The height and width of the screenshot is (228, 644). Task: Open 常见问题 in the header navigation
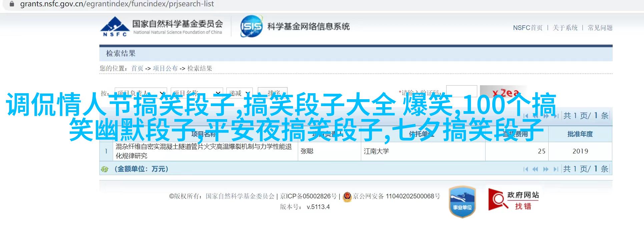click(600, 28)
